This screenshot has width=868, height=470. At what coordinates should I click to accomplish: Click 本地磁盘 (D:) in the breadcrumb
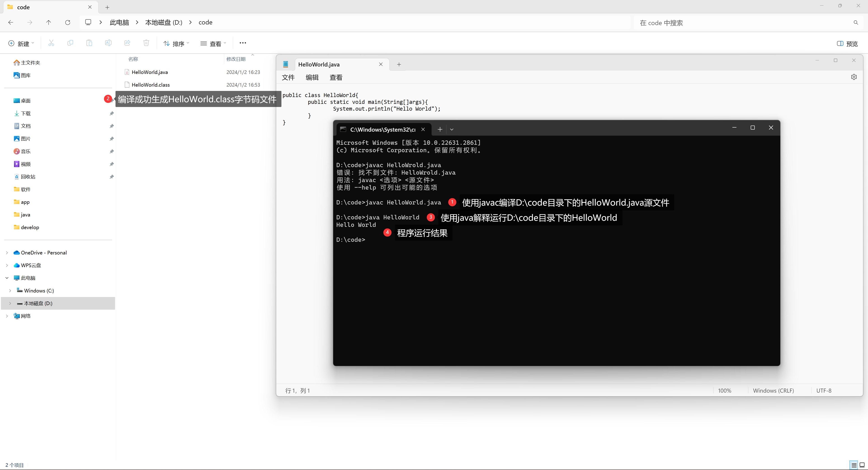coord(164,22)
